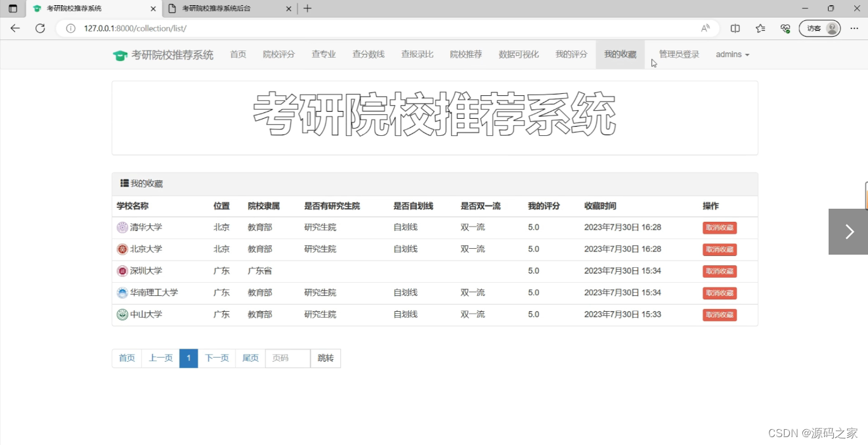The height and width of the screenshot is (445, 868).
Task: Close the 考研院校推荐系统 tab
Action: point(154,9)
